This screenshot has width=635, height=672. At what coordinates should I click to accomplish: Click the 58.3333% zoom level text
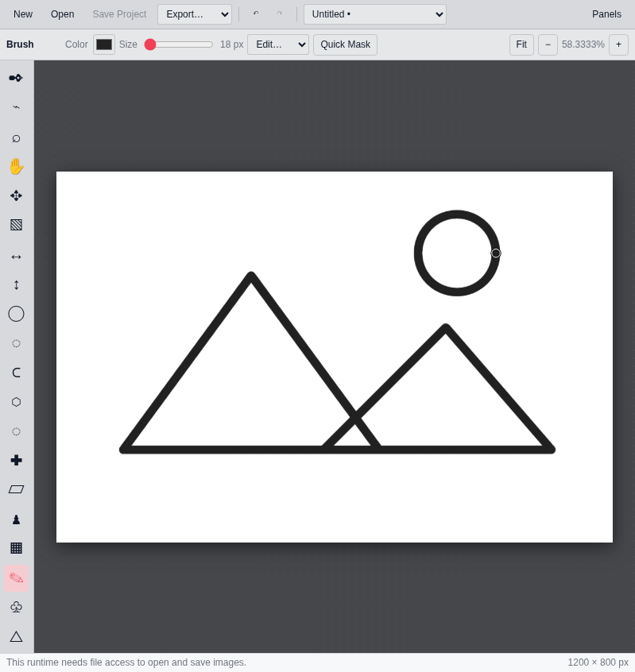click(x=583, y=44)
